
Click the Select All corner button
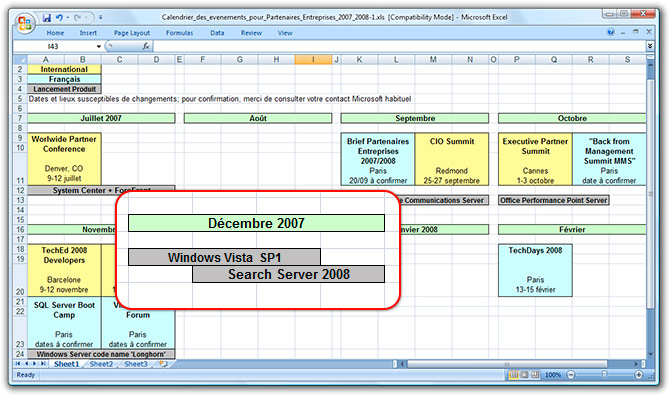coord(20,59)
